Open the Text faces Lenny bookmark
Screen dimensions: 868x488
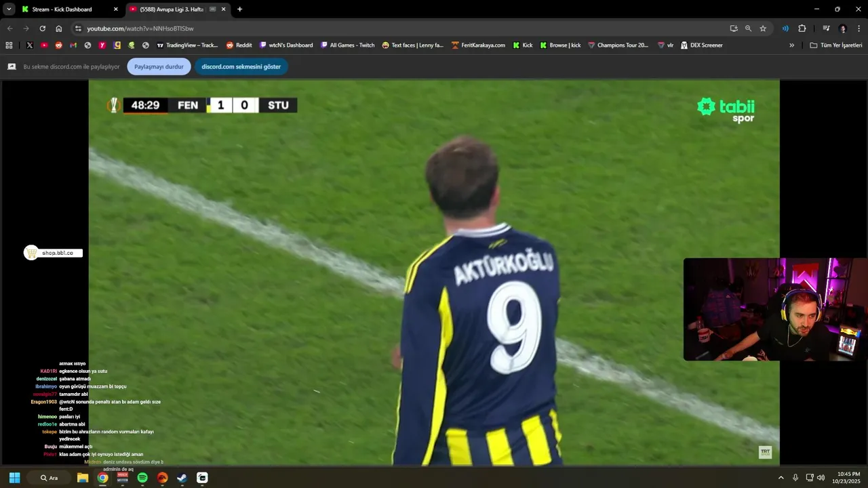point(412,45)
